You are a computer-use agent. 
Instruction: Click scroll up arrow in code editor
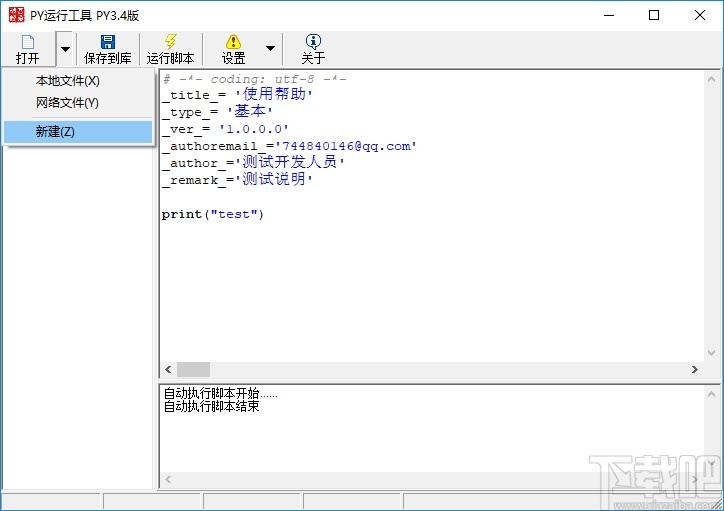[711, 79]
